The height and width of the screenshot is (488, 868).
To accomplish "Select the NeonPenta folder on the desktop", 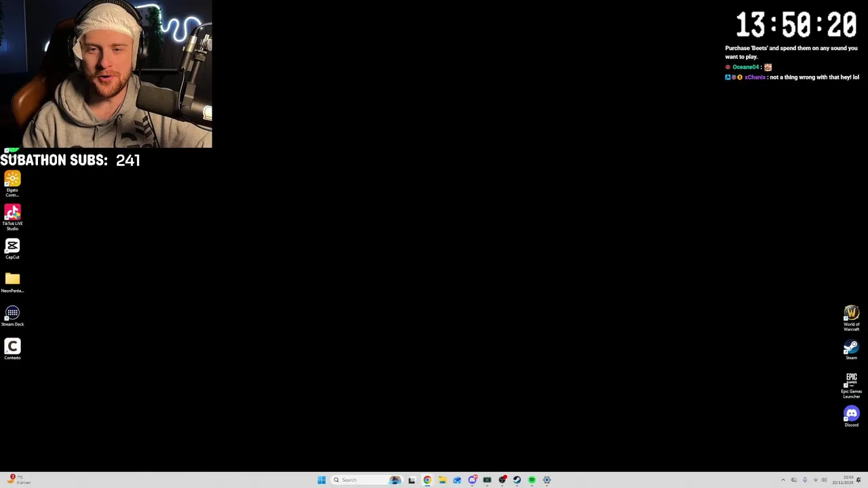I will [12, 282].
